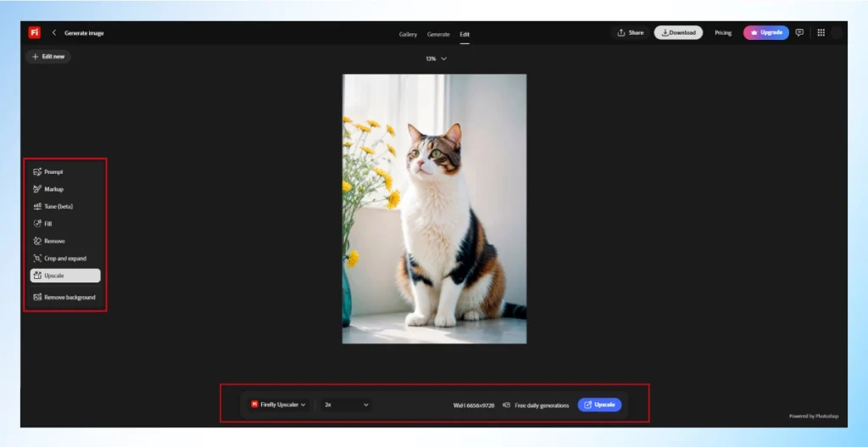Select the Upscale tool in sidebar
Image resolution: width=868 pixels, height=447 pixels.
pos(65,276)
